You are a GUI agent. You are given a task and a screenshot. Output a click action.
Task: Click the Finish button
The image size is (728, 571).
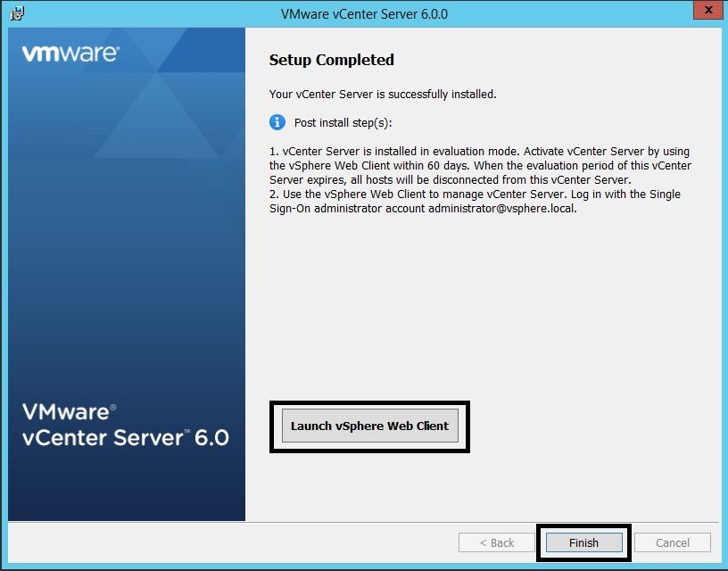pyautogui.click(x=583, y=542)
